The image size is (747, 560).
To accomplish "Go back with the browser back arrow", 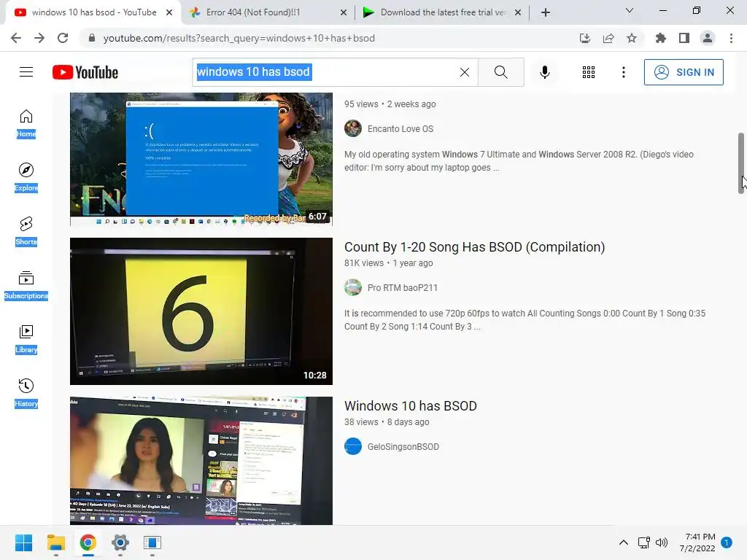I will point(16,38).
